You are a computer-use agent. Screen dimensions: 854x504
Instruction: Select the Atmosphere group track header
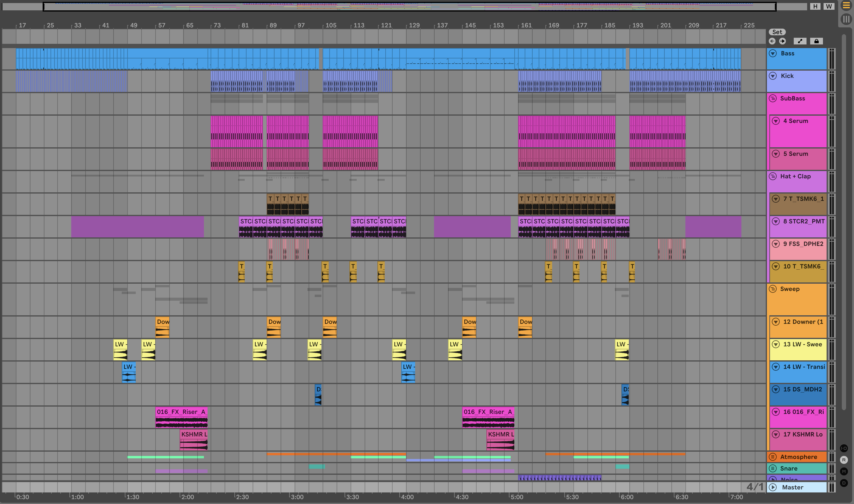[x=798, y=457]
